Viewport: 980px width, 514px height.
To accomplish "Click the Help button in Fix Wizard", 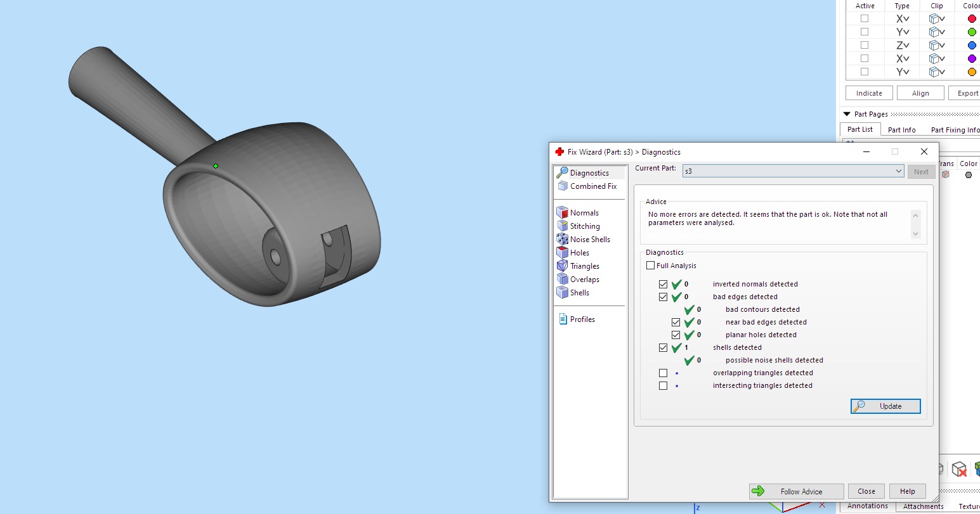I will pyautogui.click(x=908, y=491).
